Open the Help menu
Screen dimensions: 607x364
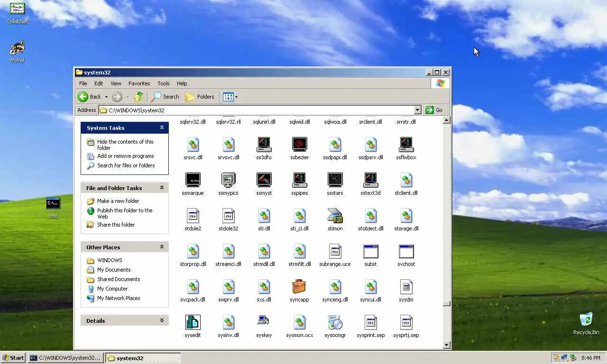182,83
